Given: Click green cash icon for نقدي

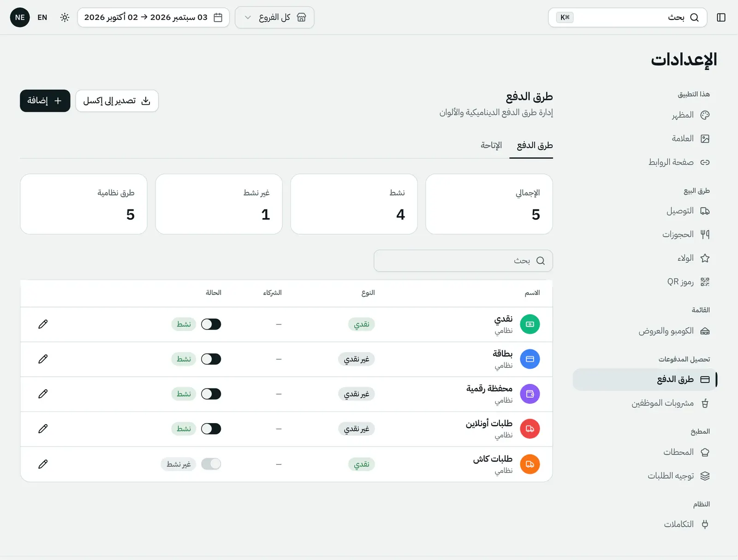Looking at the screenshot, I should (530, 324).
